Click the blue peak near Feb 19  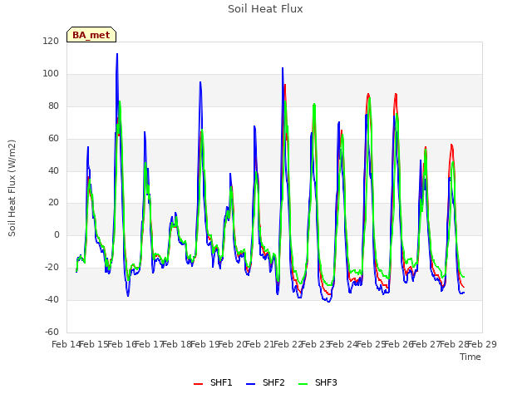pos(200,82)
